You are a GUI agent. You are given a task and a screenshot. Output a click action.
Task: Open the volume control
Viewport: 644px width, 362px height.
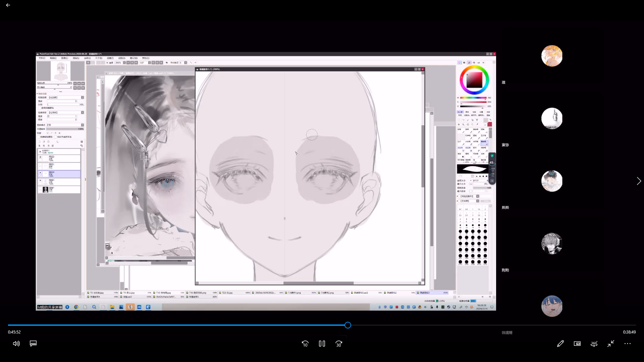click(16, 344)
